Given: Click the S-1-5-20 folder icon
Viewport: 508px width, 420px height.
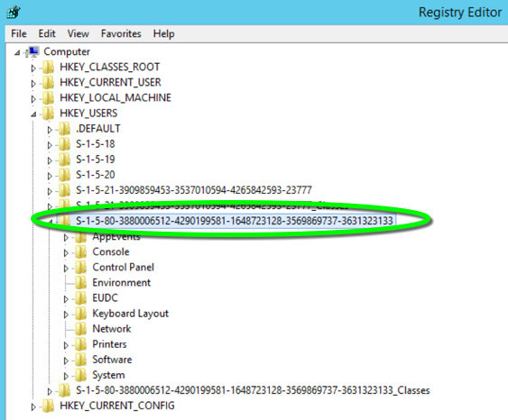Looking at the screenshot, I should pos(64,175).
